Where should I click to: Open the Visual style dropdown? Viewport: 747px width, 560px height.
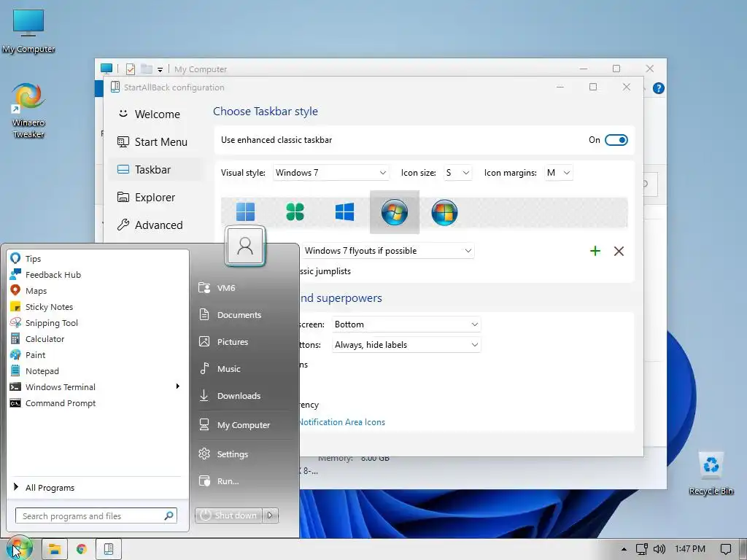(x=330, y=173)
